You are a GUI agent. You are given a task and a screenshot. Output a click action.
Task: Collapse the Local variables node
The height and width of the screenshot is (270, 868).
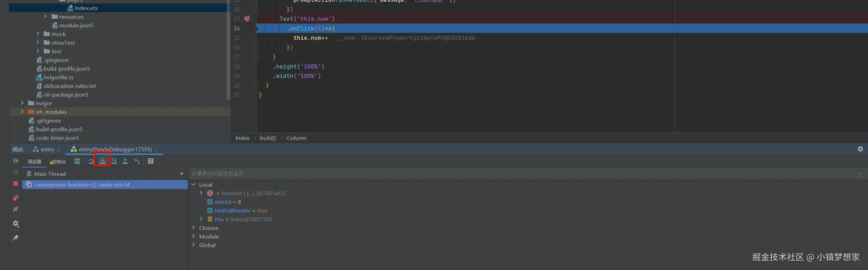(x=193, y=184)
